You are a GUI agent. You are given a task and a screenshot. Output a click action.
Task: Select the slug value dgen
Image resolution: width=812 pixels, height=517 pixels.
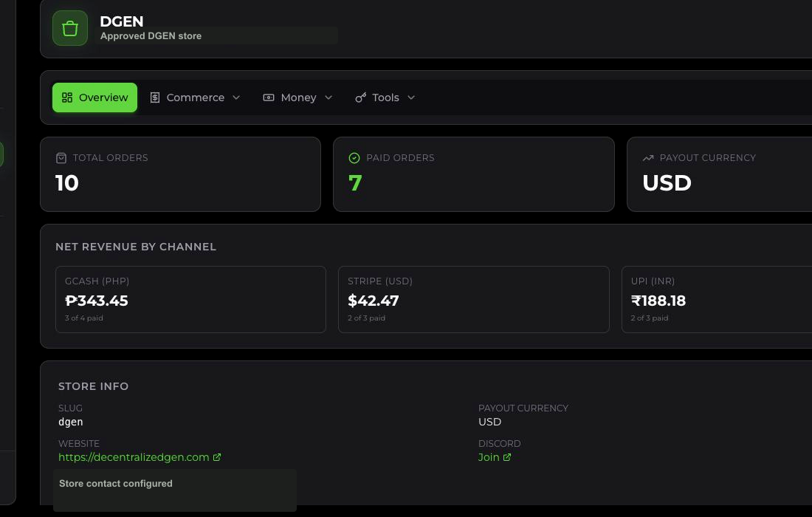point(70,422)
